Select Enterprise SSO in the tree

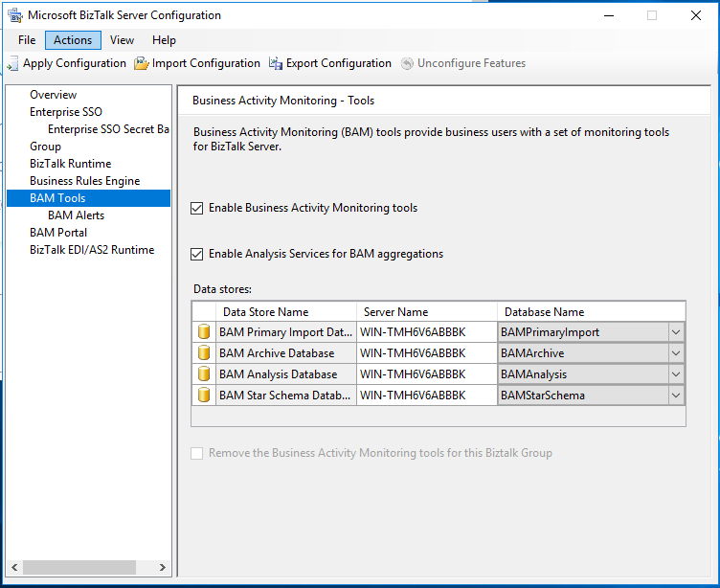[x=66, y=112]
